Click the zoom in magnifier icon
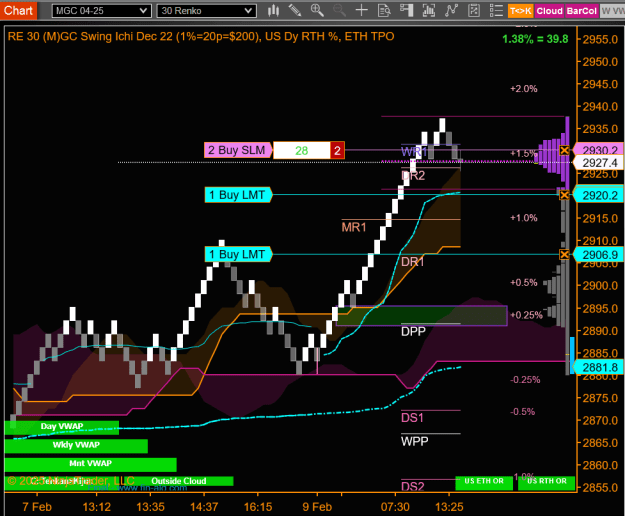The width and height of the screenshot is (625, 516). point(317,11)
